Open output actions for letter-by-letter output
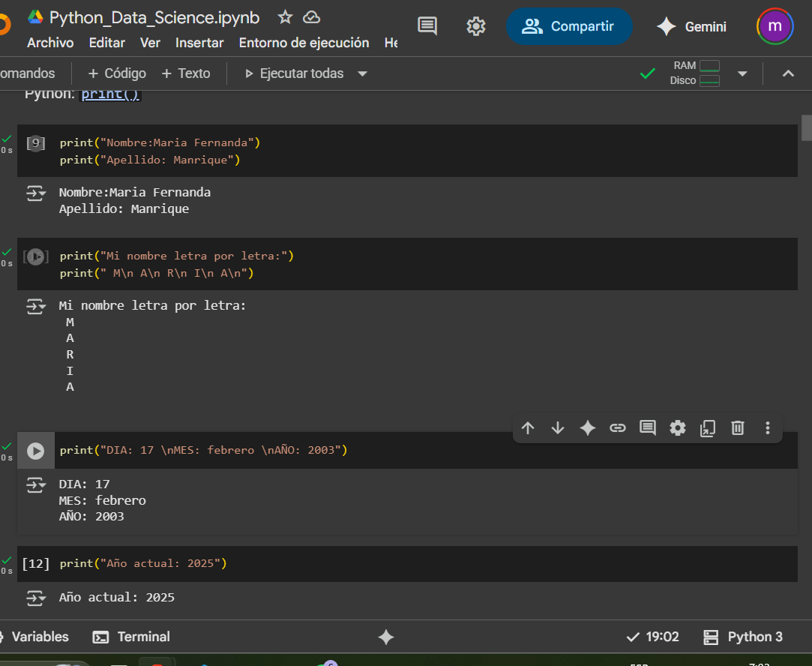812x666 pixels. click(36, 307)
